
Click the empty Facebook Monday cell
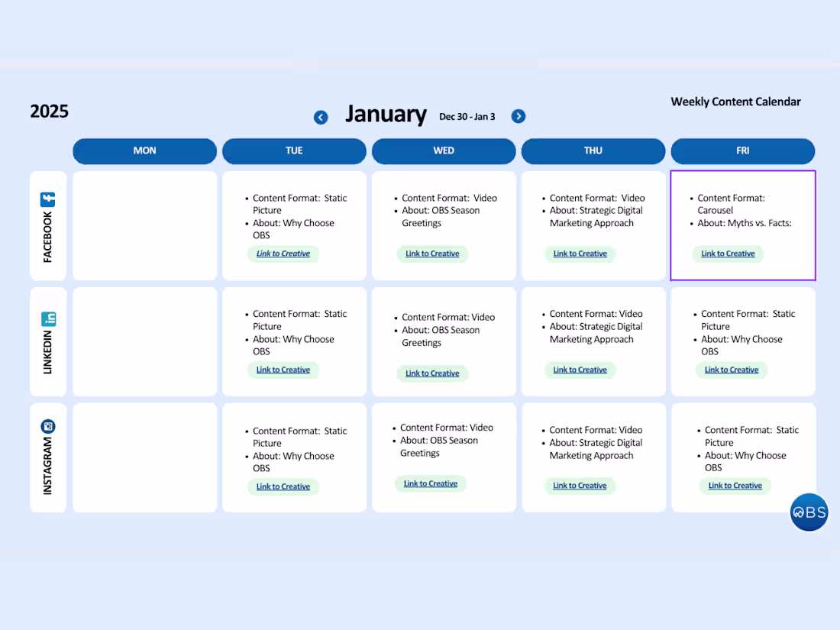(x=144, y=225)
